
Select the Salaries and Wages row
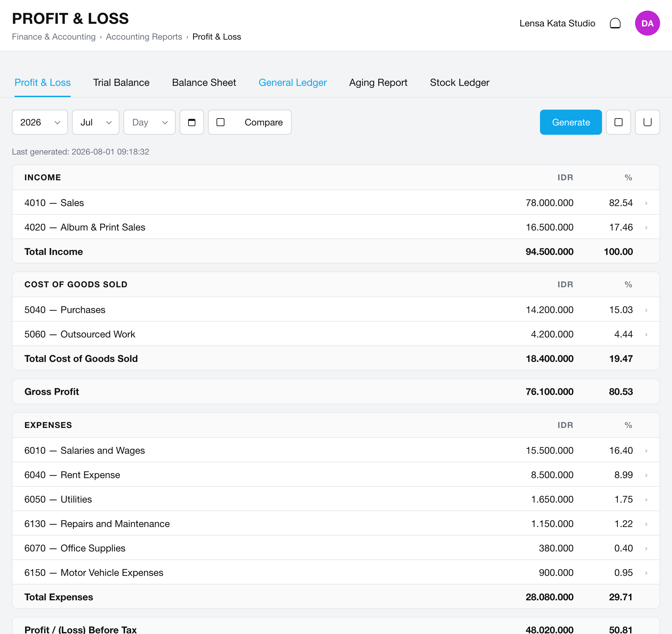(x=336, y=450)
